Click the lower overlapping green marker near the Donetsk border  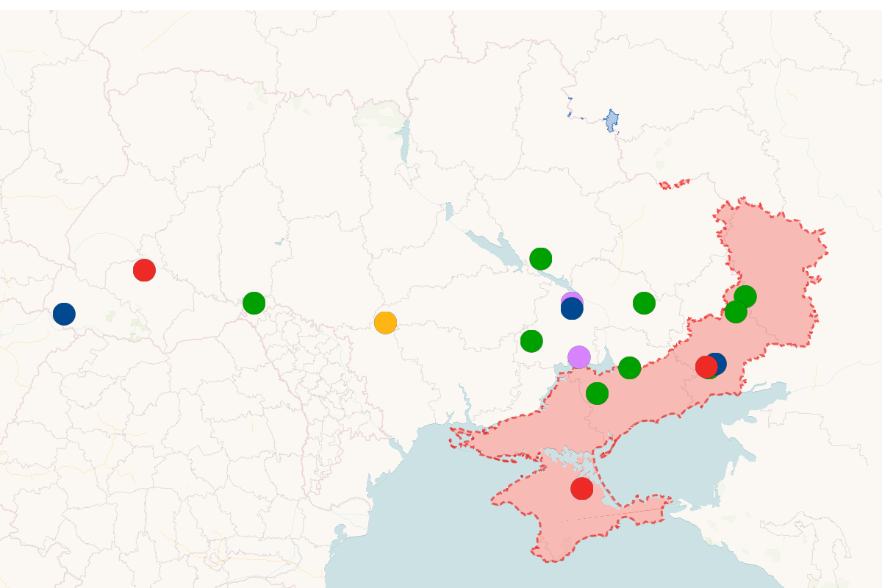[x=736, y=312]
